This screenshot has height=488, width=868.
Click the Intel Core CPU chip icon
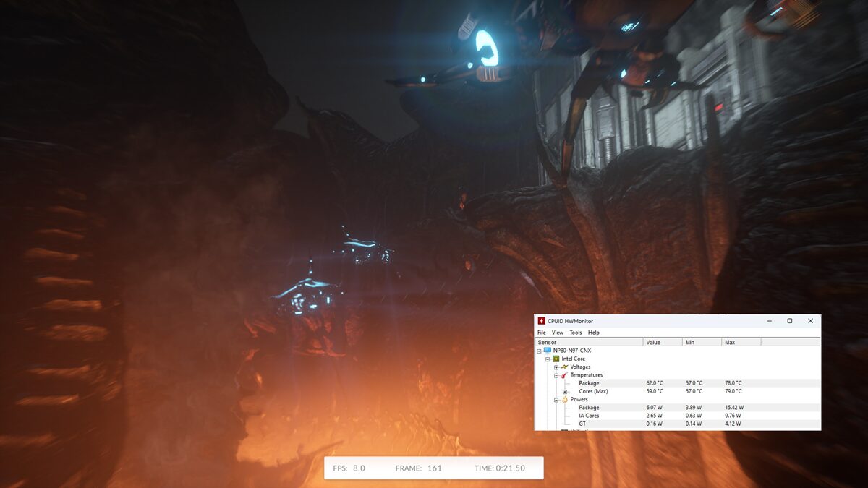[556, 359]
